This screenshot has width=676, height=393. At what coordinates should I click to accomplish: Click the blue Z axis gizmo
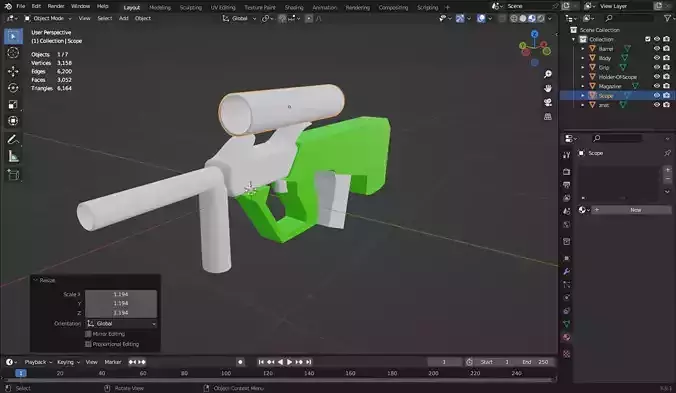pyautogui.click(x=535, y=34)
